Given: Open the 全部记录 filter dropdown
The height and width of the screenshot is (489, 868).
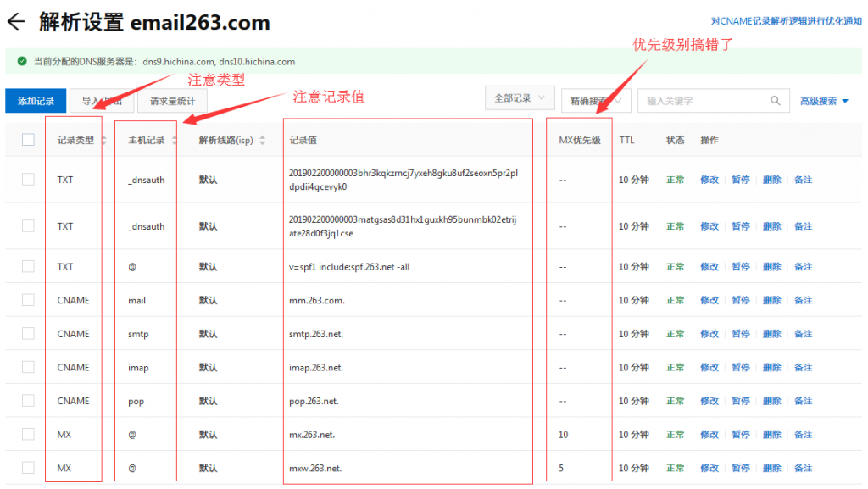Looking at the screenshot, I should [520, 98].
